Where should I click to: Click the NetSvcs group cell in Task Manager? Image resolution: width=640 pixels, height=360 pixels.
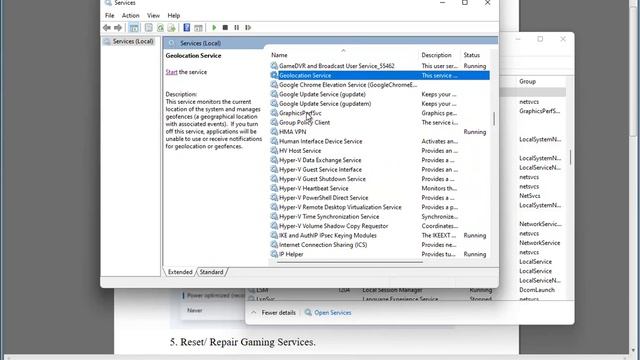click(x=530, y=196)
